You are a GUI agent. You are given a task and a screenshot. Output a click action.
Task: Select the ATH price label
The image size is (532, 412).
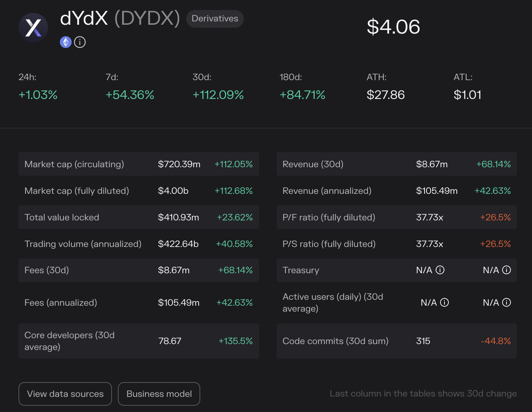coord(376,77)
